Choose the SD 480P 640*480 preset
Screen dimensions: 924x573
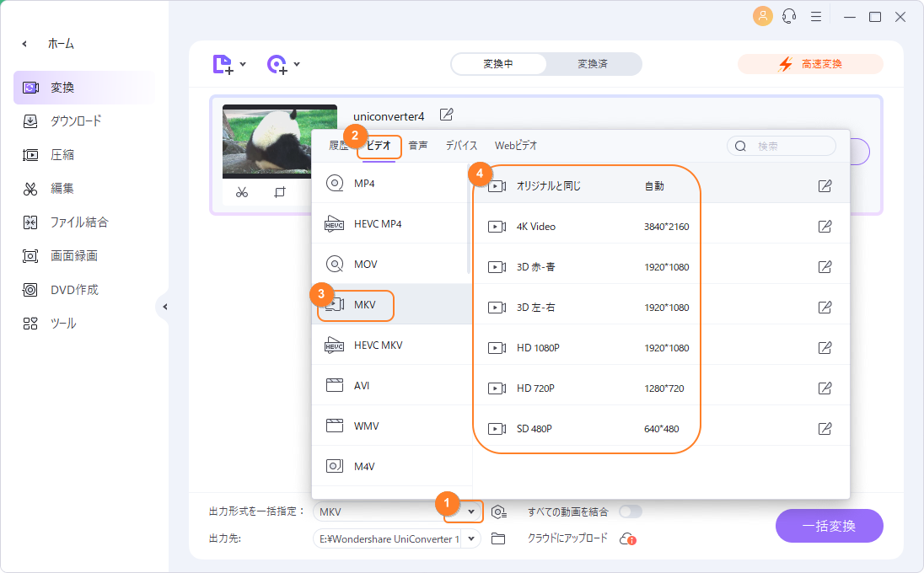click(x=661, y=429)
